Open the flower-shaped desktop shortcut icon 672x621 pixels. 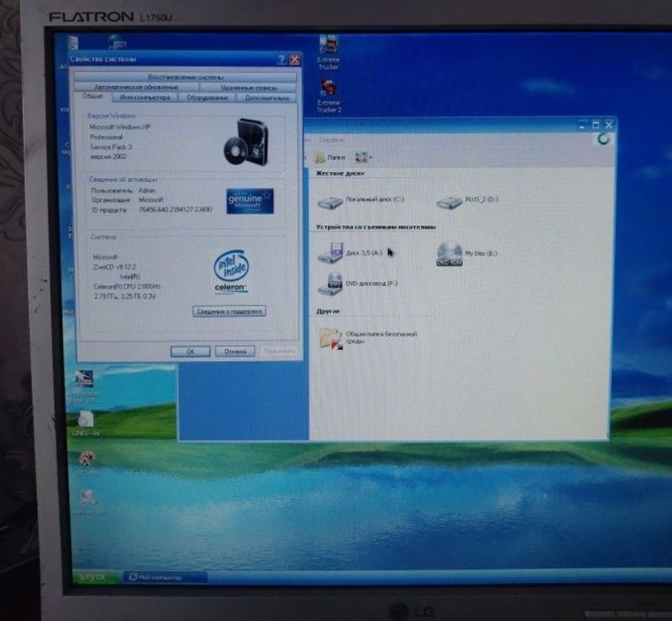coord(88,463)
